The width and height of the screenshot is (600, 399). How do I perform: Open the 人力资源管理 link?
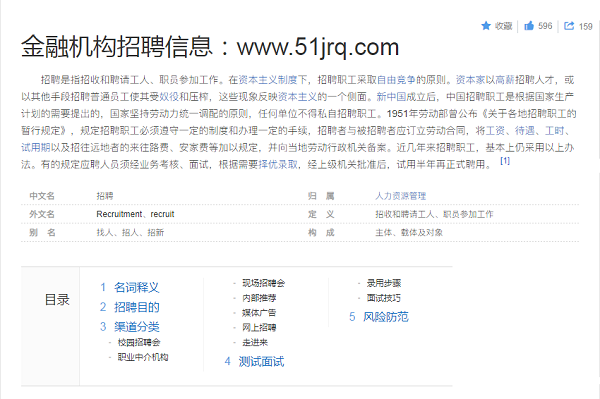(401, 196)
